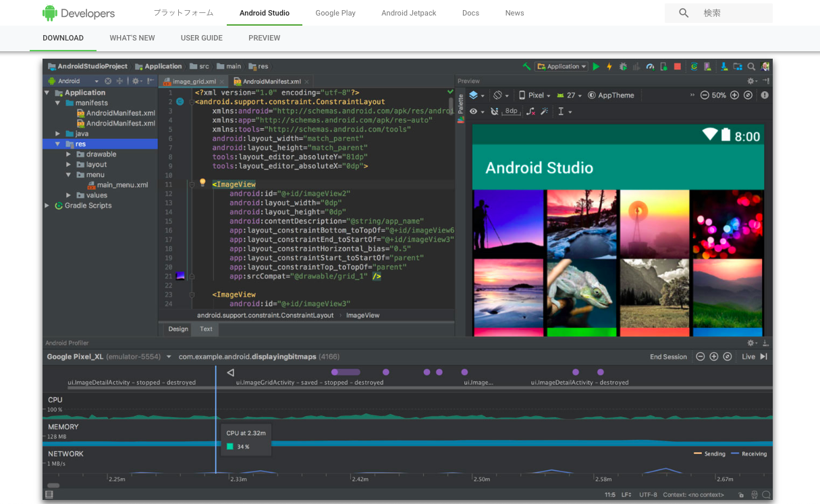Open the Application run configuration dropdown
820x504 pixels.
pos(562,66)
